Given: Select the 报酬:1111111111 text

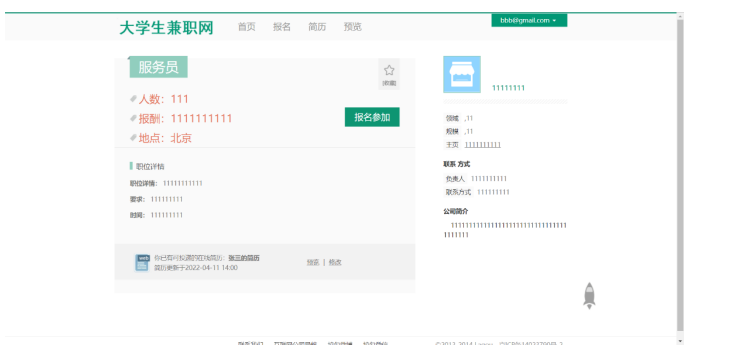Looking at the screenshot, I should [185, 118].
